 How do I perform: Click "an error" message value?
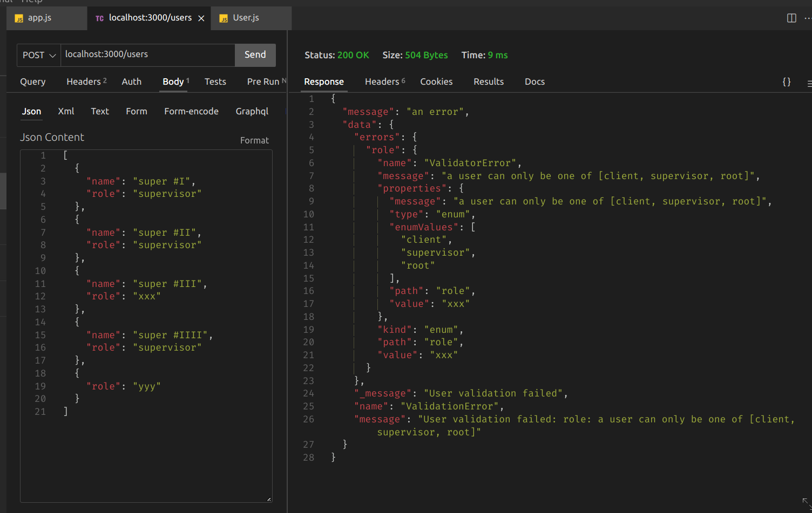pyautogui.click(x=435, y=112)
